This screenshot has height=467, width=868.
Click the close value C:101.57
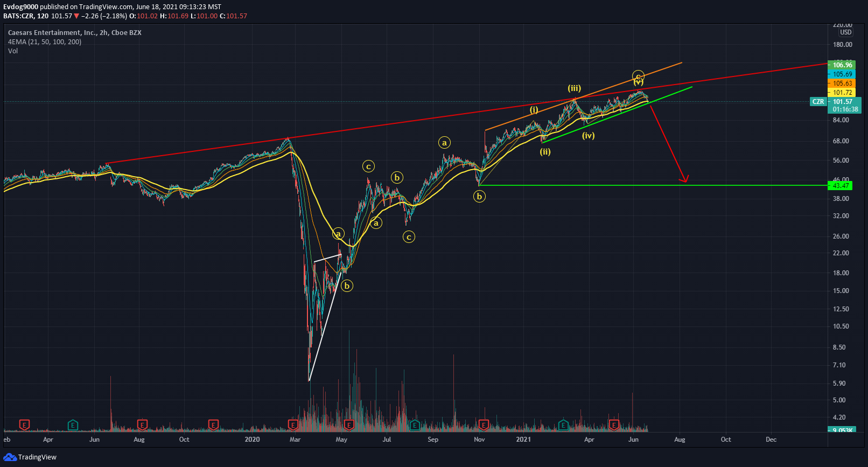233,16
